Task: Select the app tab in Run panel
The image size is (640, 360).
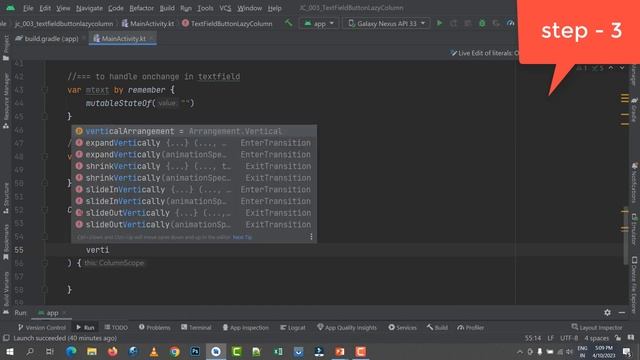Action: pyautogui.click(x=52, y=313)
